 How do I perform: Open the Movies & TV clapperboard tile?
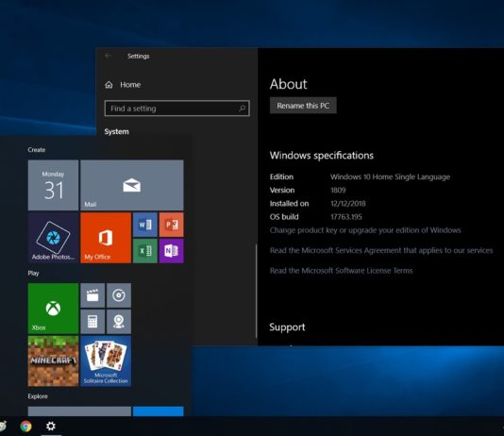pos(92,295)
